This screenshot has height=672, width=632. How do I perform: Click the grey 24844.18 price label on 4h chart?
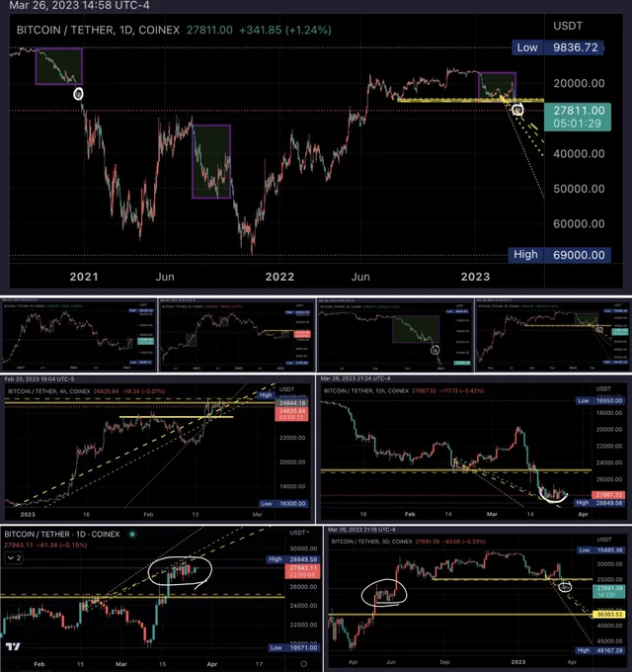click(291, 403)
